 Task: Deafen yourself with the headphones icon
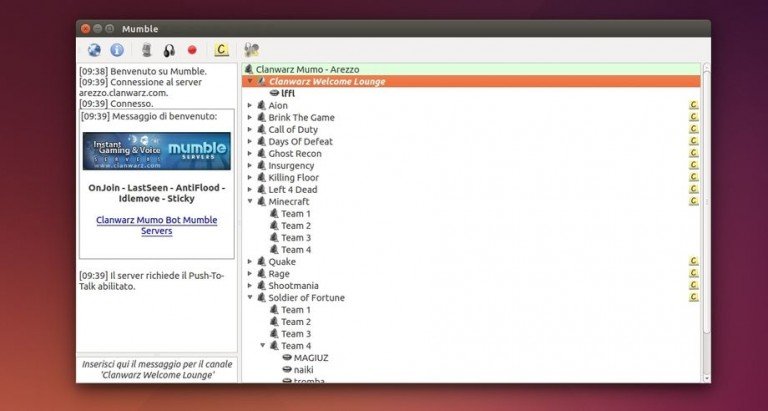(169, 49)
